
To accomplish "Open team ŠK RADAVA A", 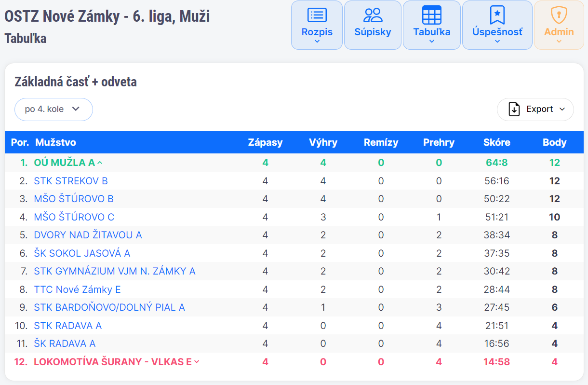I will pyautogui.click(x=65, y=344).
